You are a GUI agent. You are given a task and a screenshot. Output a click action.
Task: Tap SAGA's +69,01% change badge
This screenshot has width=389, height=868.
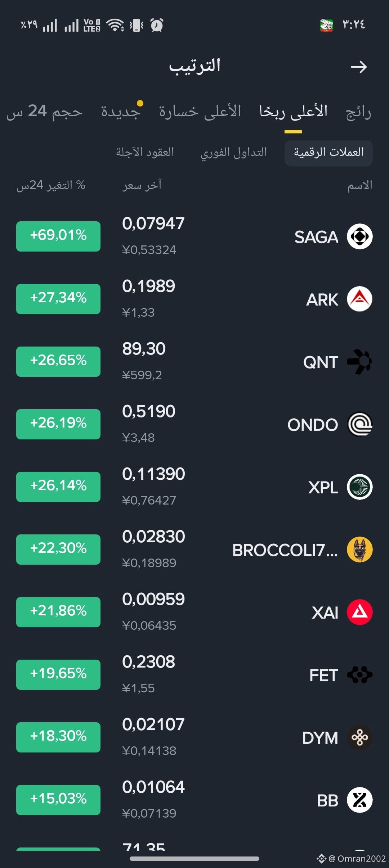click(x=58, y=236)
